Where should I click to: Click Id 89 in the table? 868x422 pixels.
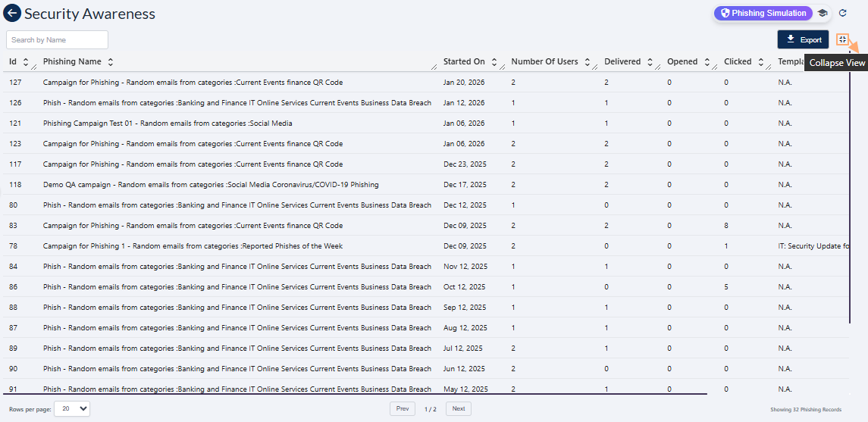click(14, 349)
